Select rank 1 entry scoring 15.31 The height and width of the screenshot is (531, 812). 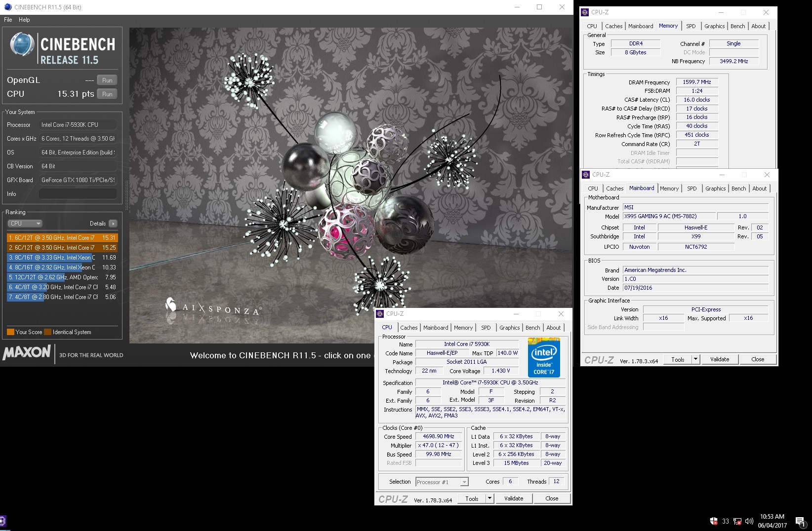tap(62, 238)
